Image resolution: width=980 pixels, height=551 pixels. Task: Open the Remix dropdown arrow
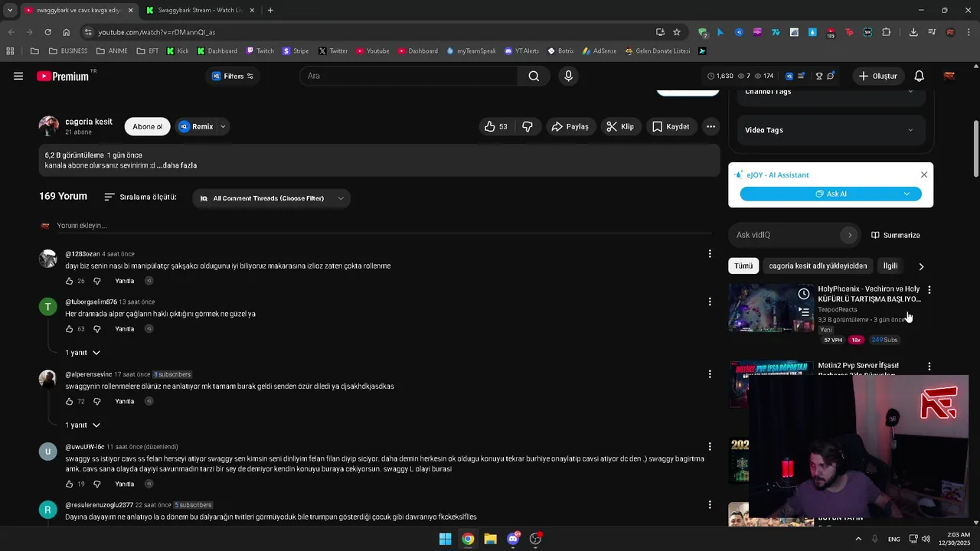click(x=223, y=126)
